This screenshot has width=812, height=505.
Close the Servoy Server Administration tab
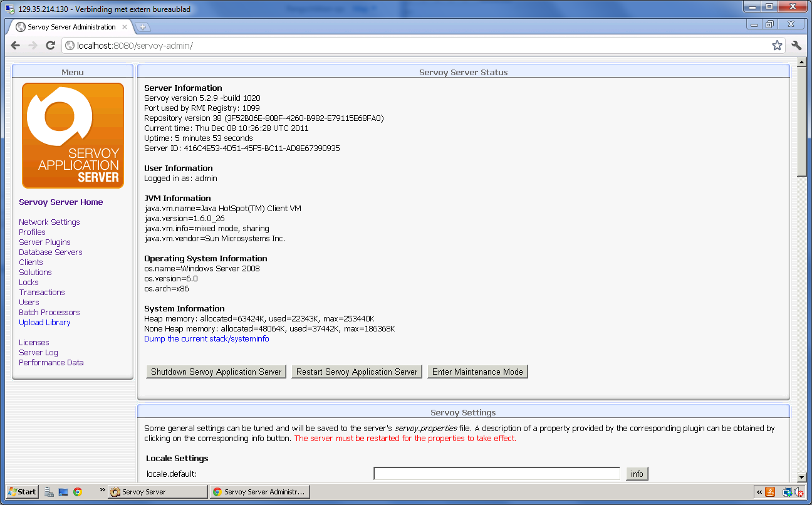click(125, 27)
